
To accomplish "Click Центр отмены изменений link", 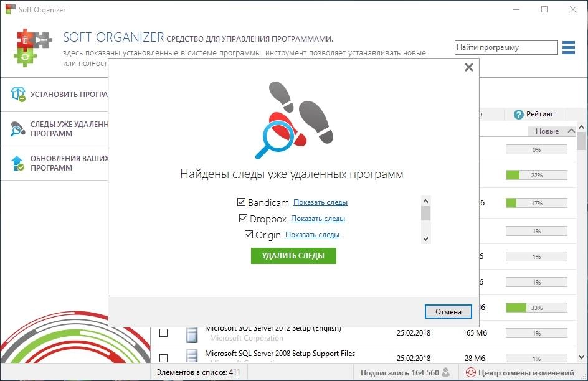I will pos(526,373).
